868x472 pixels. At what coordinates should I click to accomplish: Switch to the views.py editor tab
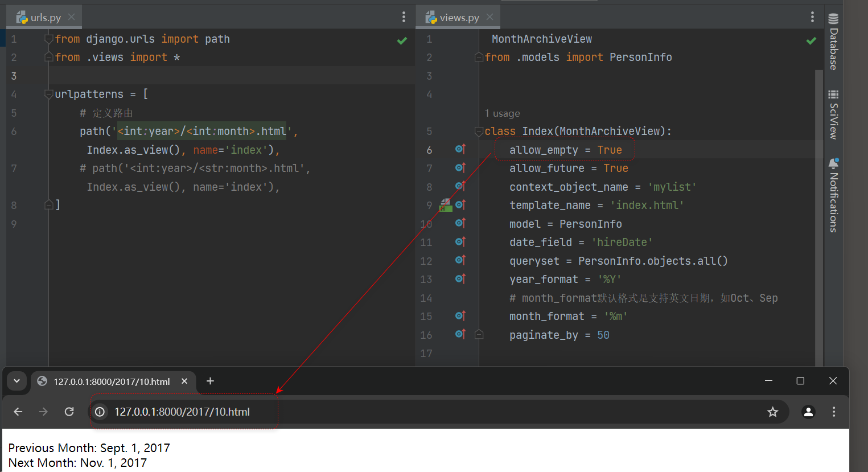click(458, 17)
